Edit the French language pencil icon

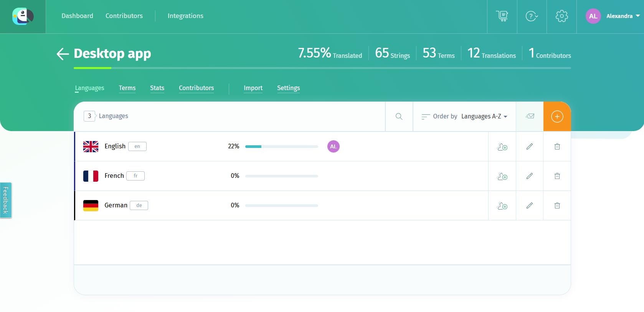pos(530,176)
